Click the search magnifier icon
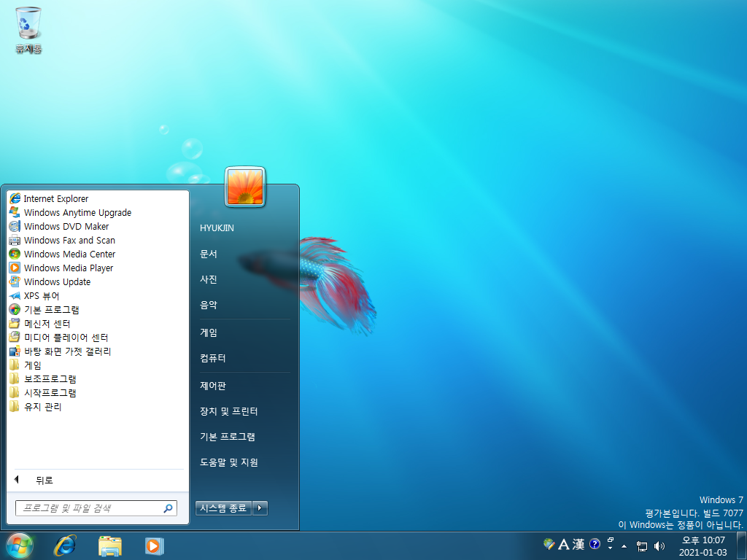Viewport: 747px width, 560px height. pos(168,508)
